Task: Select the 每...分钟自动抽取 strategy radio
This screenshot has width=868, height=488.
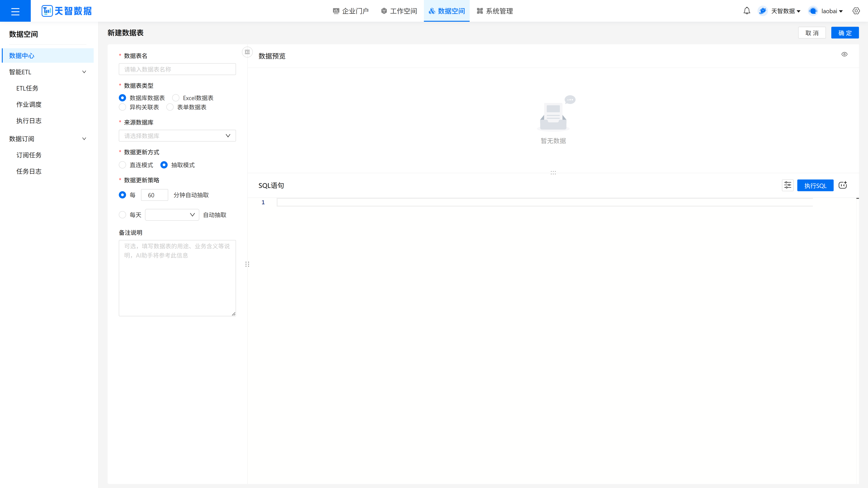Action: 122,195
